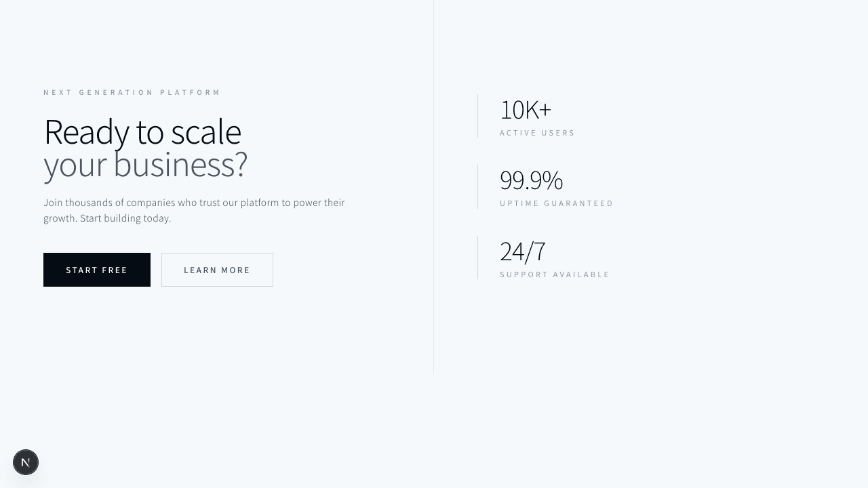Click the accent line beside 99.9%

(478, 186)
